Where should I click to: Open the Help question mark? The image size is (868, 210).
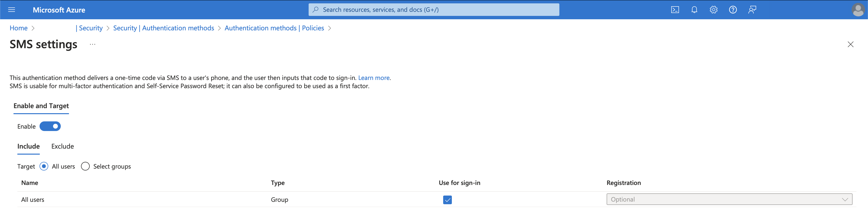tap(732, 10)
